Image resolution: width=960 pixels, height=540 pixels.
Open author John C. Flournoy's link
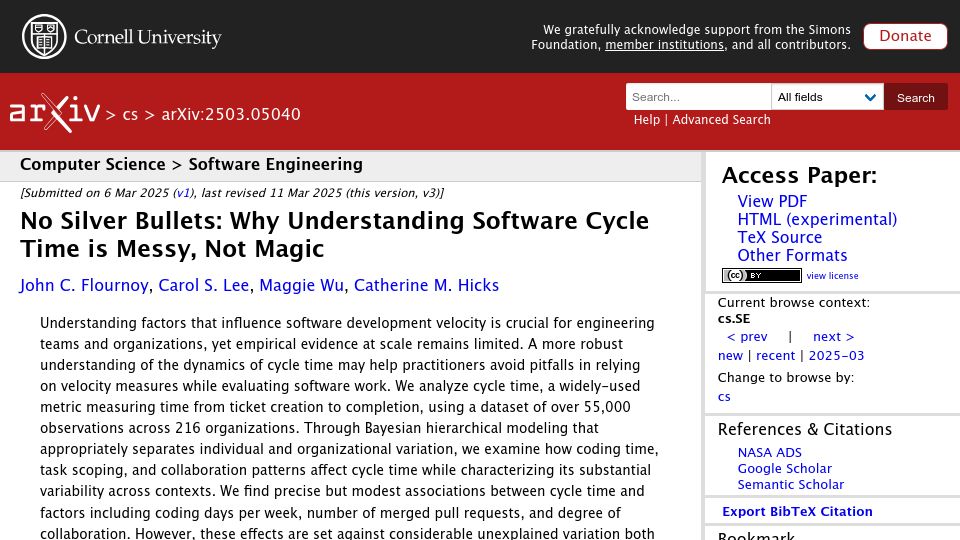click(84, 285)
